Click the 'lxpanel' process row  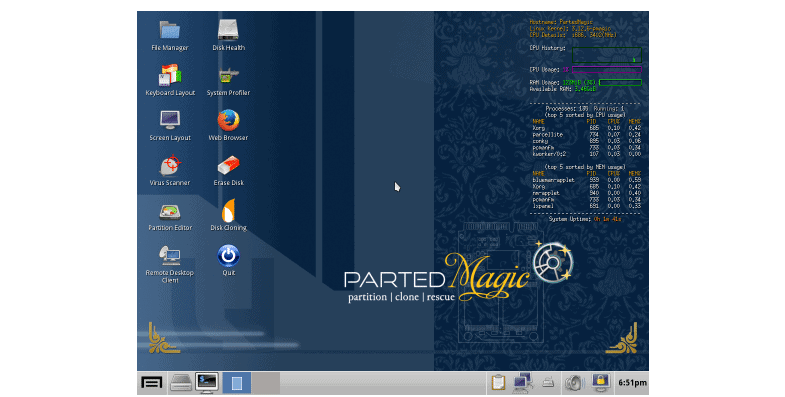(586, 206)
